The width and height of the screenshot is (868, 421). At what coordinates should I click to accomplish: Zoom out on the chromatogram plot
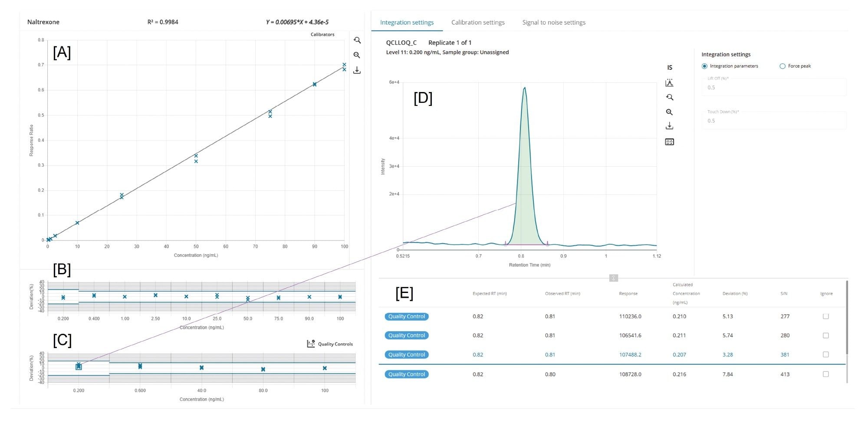coord(670,112)
